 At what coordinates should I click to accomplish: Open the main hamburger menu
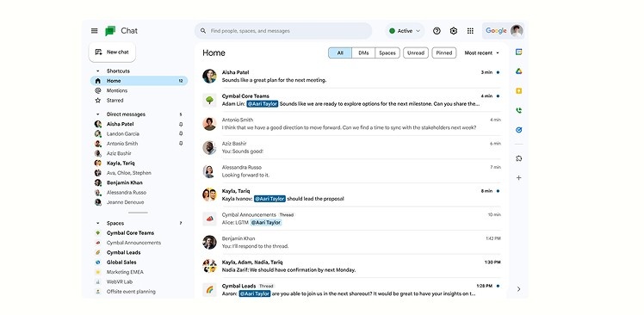click(x=95, y=31)
